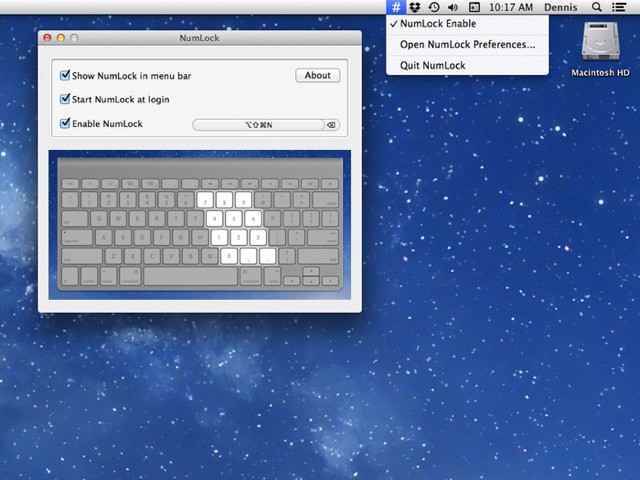Click the menu bar icon left of the clock
This screenshot has height=480, width=640.
475,7
